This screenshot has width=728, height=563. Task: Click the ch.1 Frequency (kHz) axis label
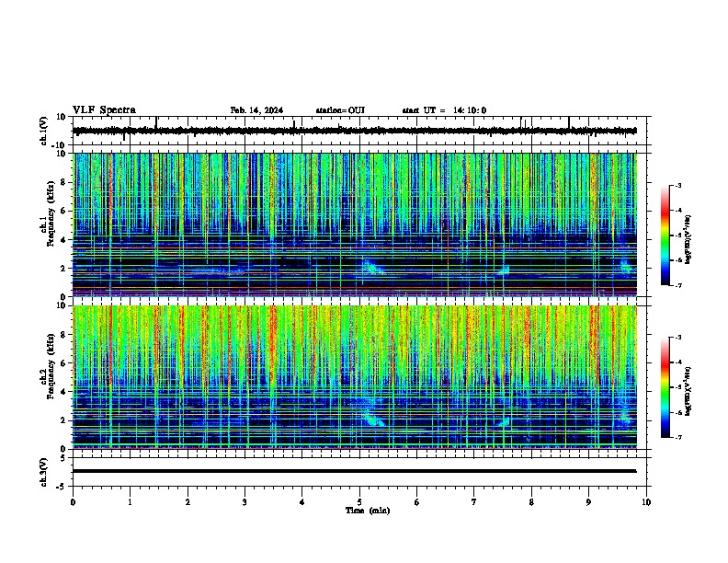pos(47,213)
